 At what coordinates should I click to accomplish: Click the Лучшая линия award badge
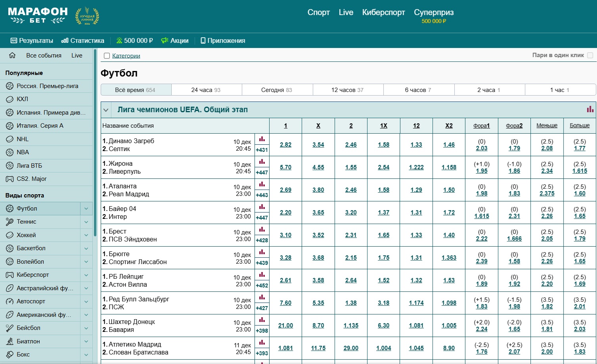click(x=87, y=16)
